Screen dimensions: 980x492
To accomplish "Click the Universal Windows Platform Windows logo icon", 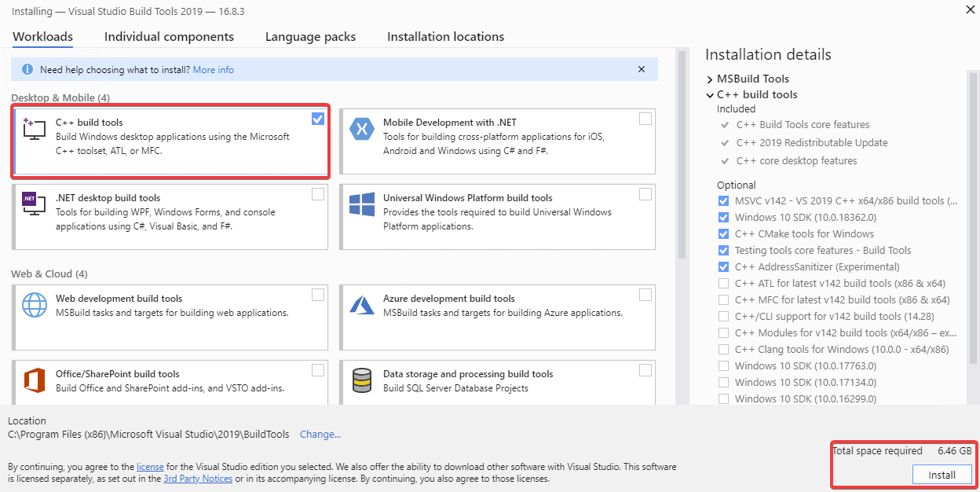I will pos(361,204).
